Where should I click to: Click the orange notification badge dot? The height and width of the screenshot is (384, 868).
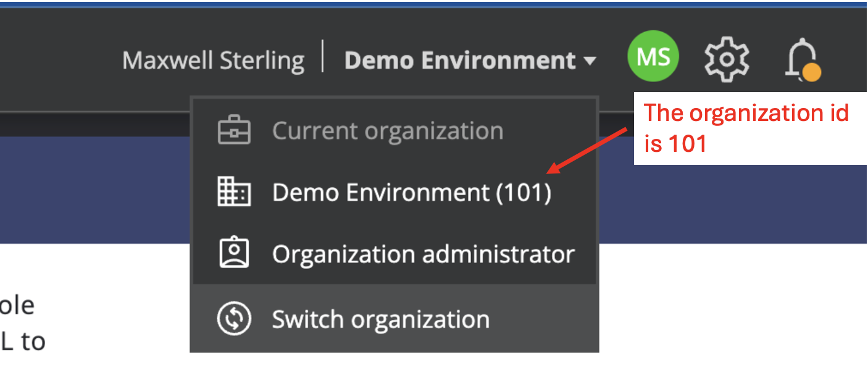812,73
